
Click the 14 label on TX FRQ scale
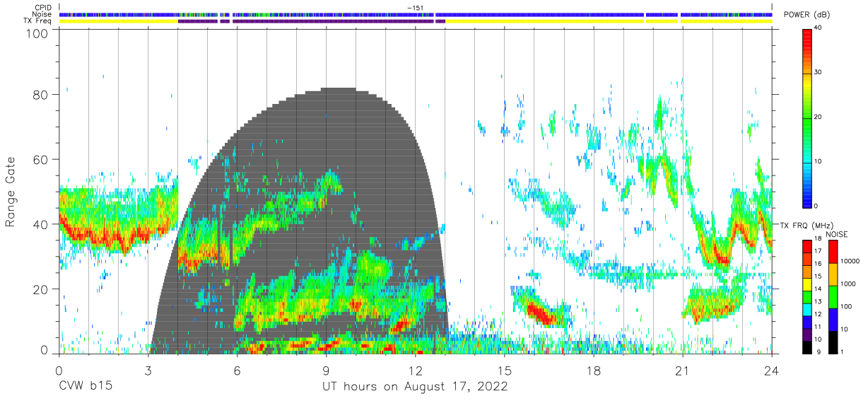[819, 289]
